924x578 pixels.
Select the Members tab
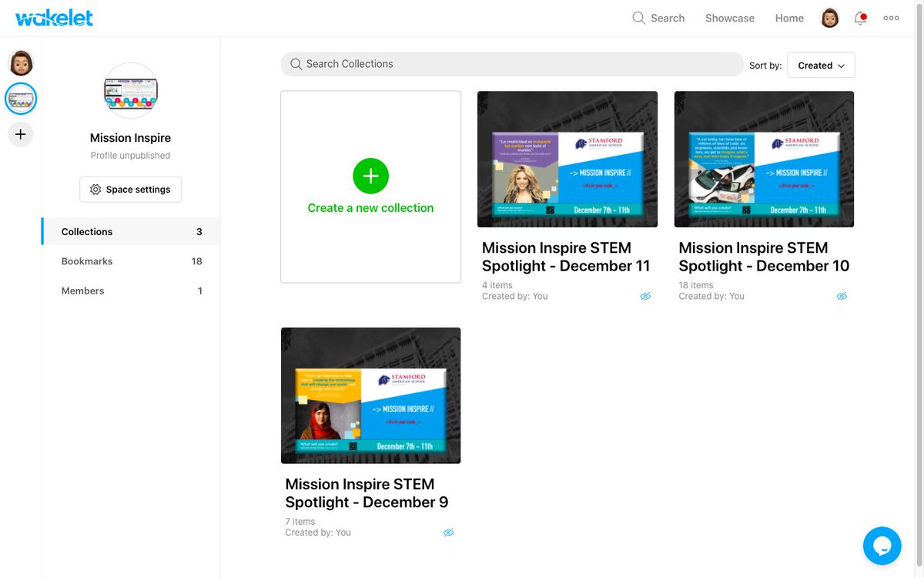[x=131, y=291]
